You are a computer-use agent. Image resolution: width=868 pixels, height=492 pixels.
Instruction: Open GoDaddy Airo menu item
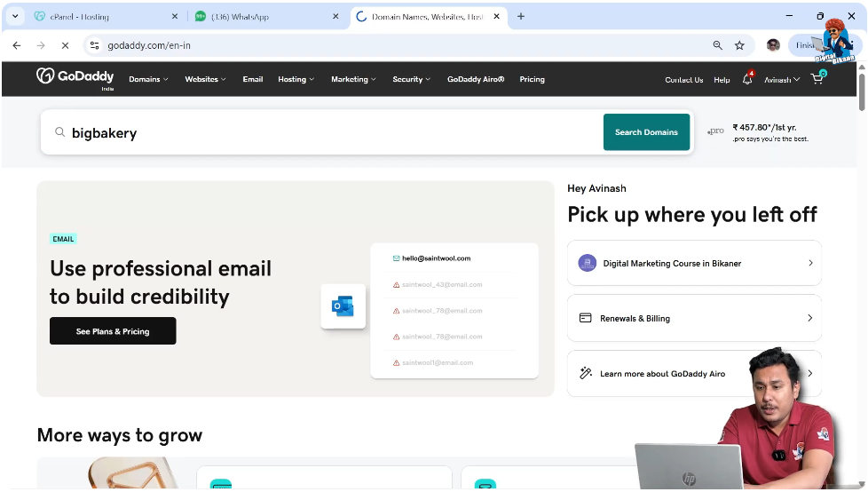coord(476,79)
